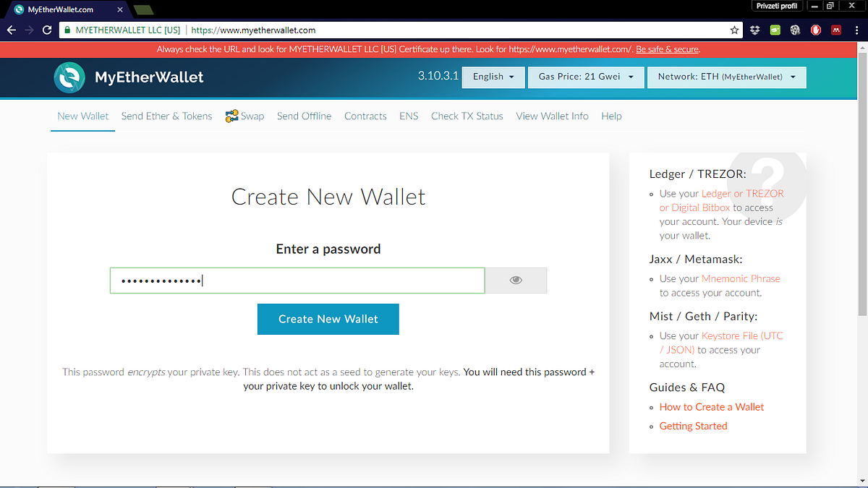Click the red M extension icon
Image resolution: width=868 pixels, height=488 pixels.
tap(835, 30)
